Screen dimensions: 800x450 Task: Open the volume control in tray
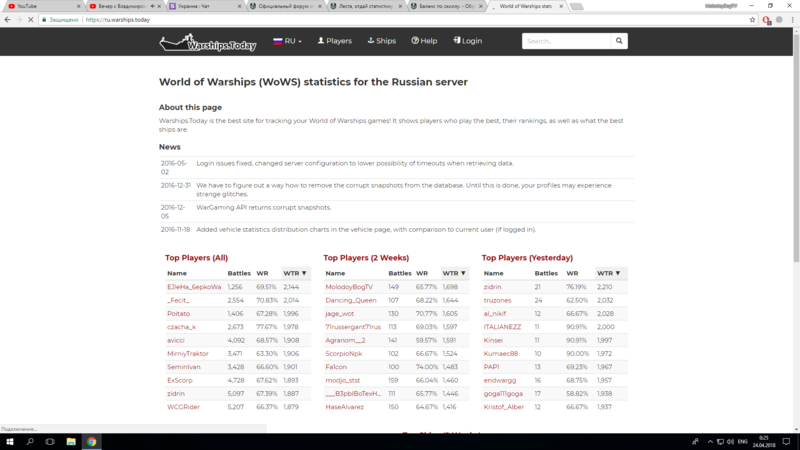(x=730, y=442)
